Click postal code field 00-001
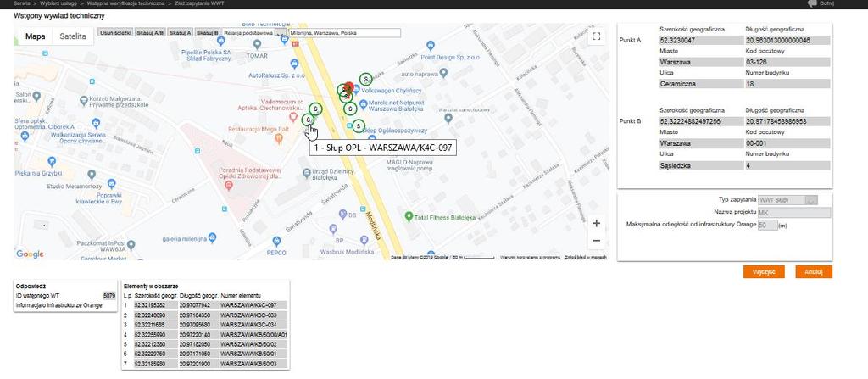This screenshot has height=379, width=868. tap(787, 143)
